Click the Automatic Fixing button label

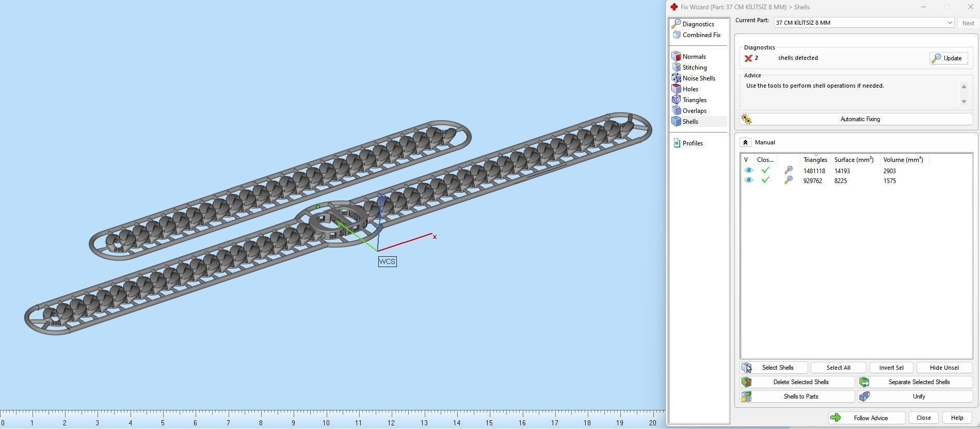click(860, 119)
